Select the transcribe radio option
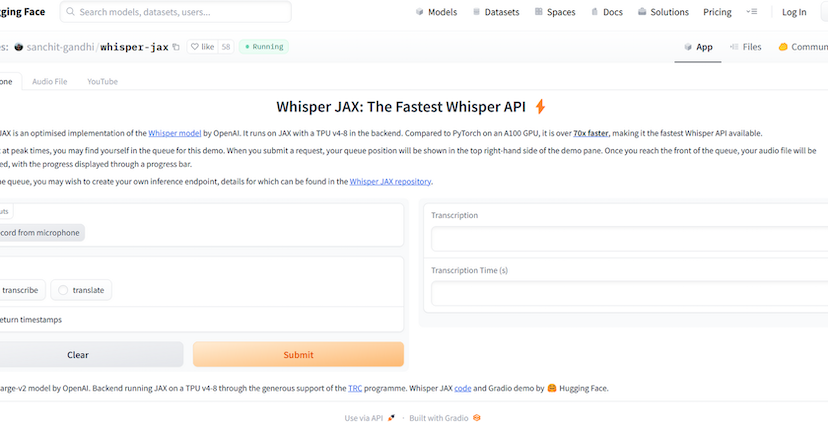The width and height of the screenshot is (828, 432). point(21,290)
